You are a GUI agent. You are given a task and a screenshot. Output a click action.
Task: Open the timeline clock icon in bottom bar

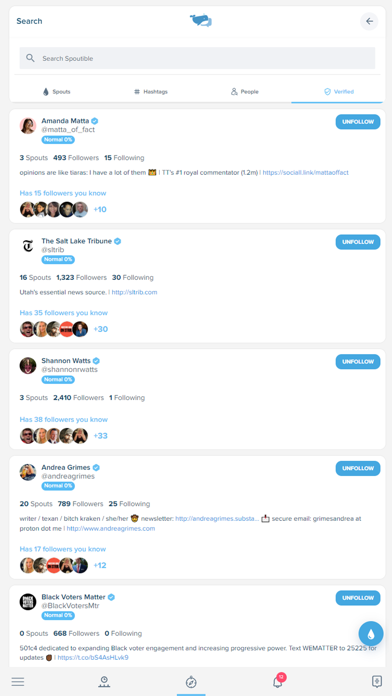(x=104, y=682)
